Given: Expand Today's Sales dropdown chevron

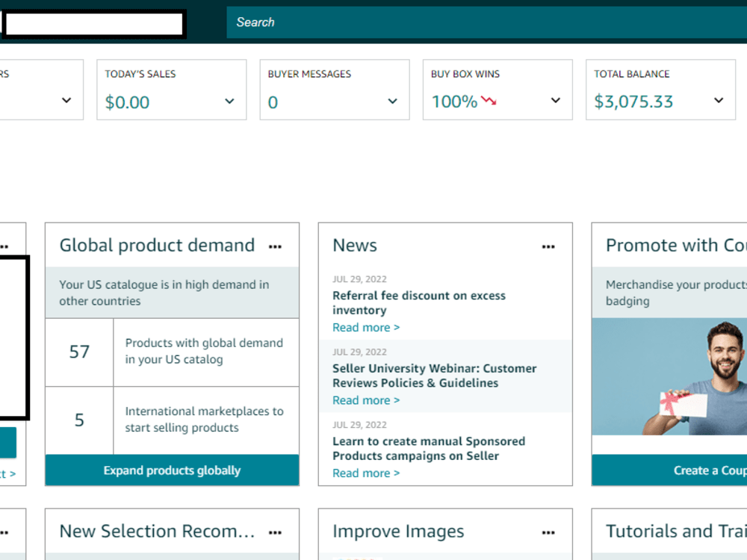Looking at the screenshot, I should 229,101.
